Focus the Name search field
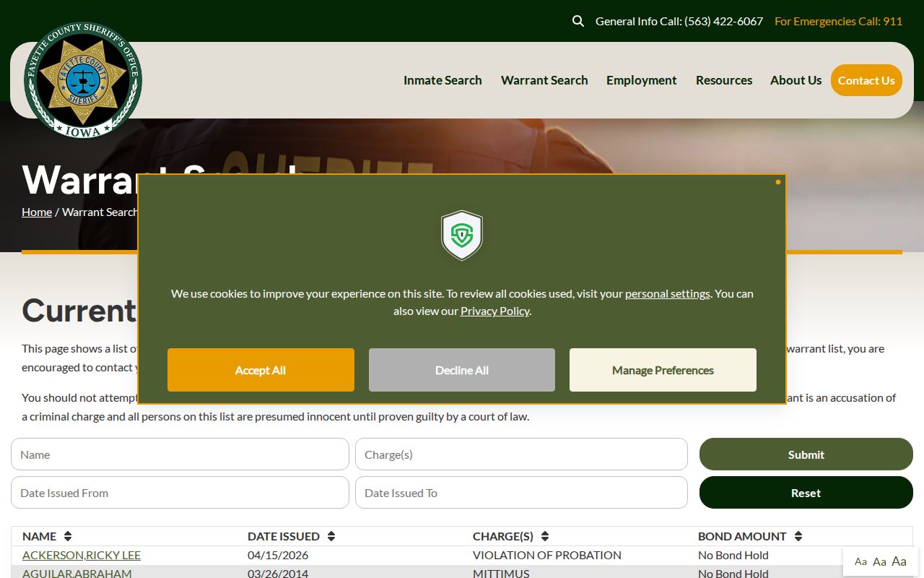 [180, 454]
